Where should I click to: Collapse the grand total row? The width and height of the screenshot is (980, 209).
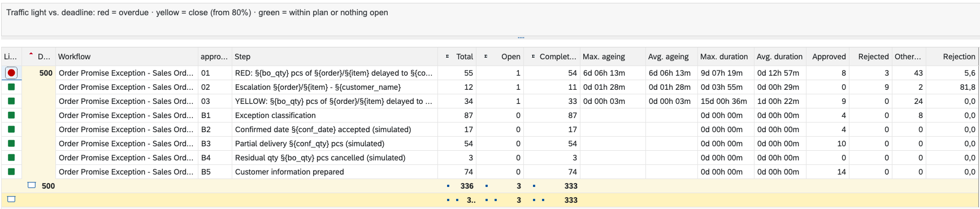pos(11,199)
